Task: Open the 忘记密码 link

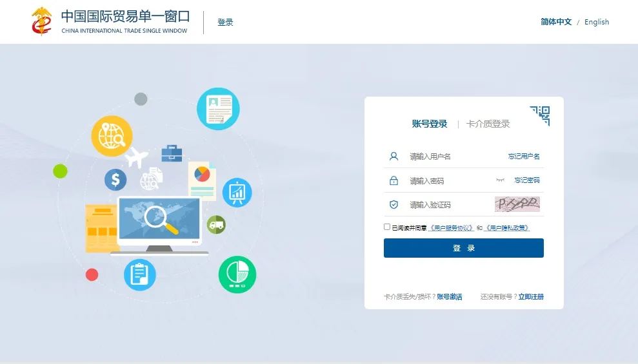Action: [526, 180]
